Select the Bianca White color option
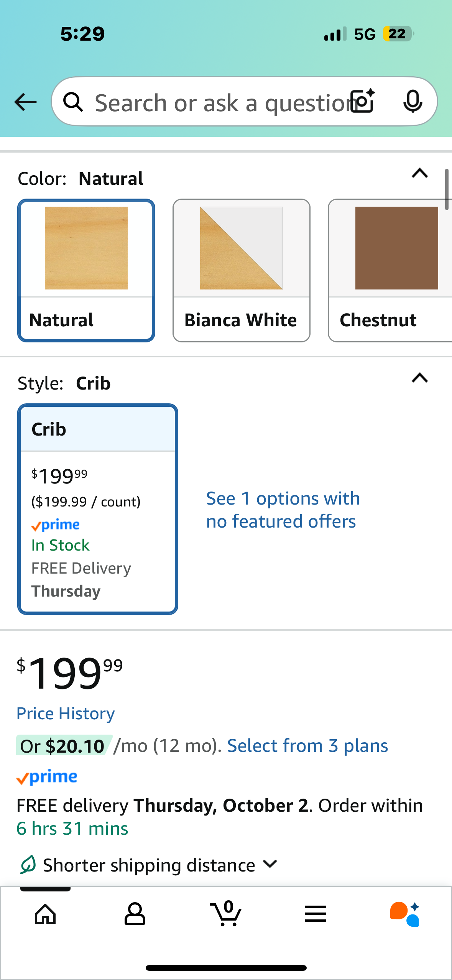The height and width of the screenshot is (980, 452). tap(242, 270)
